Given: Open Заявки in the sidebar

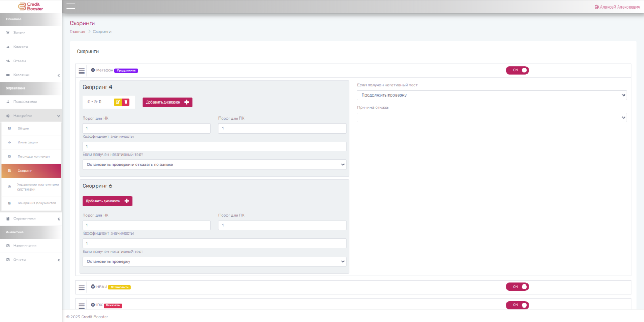Looking at the screenshot, I should (19, 33).
